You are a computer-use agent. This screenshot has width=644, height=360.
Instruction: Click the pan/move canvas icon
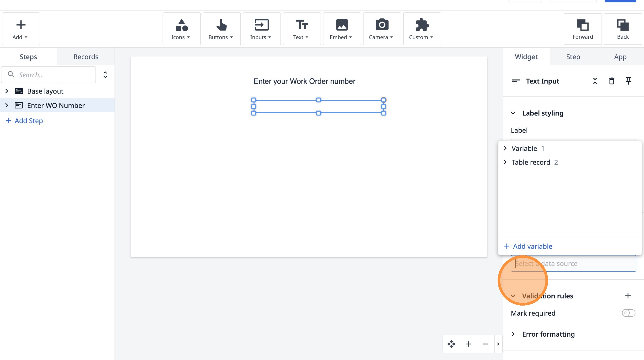(x=451, y=344)
